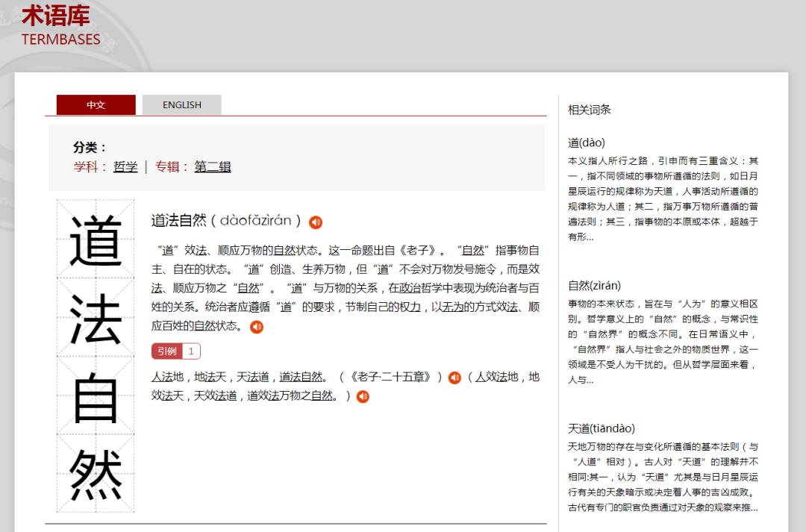Open related entry 道(dào)

(587, 143)
